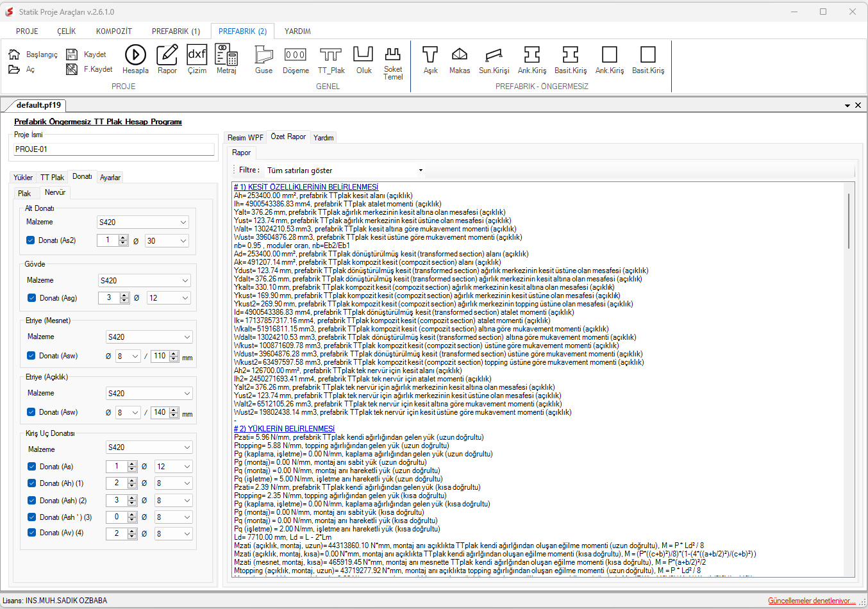The image size is (868, 609).
Task: Switch to the Yükler tab
Action: pos(23,178)
